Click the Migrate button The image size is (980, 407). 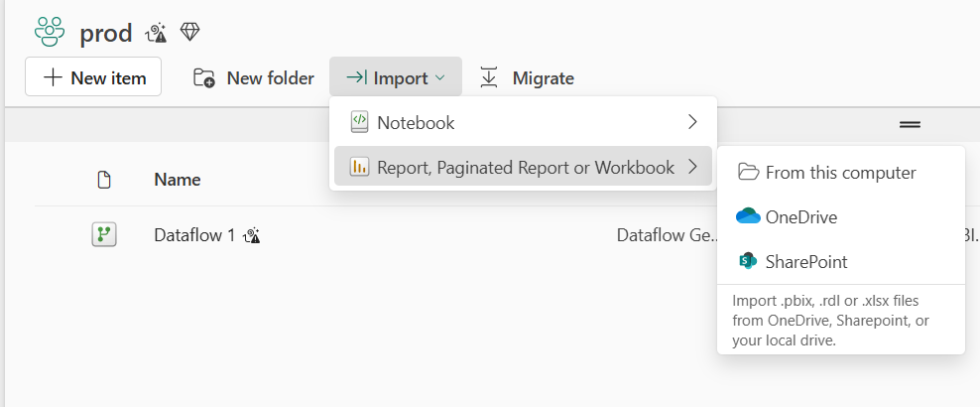click(x=527, y=77)
